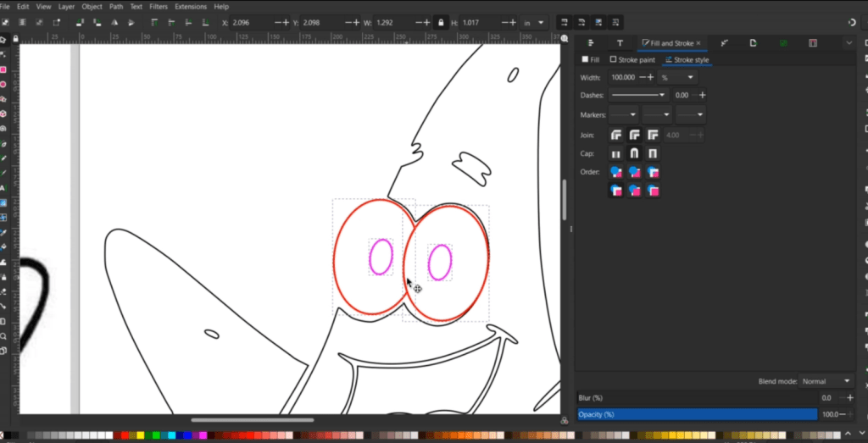Switch to the Fill tab
This screenshot has width=868, height=443.
591,60
